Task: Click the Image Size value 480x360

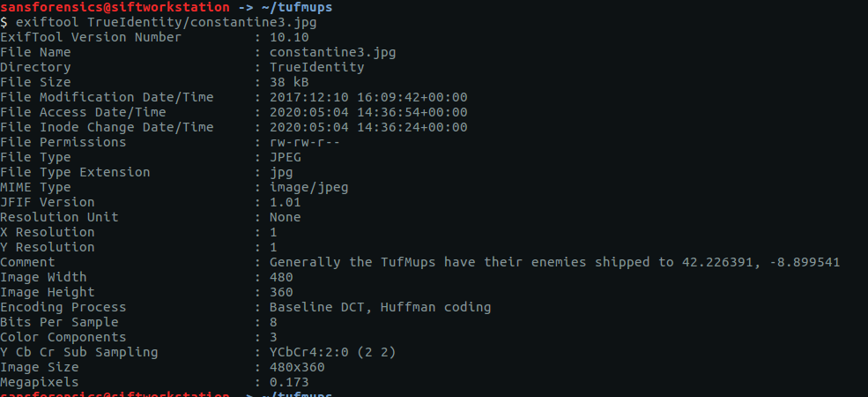Action: (x=297, y=366)
